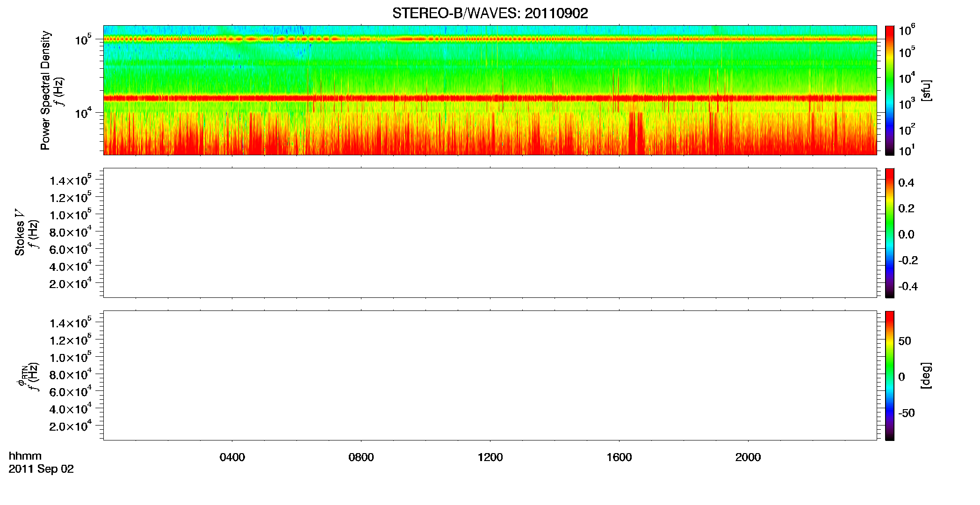980x505 pixels.
Task: Click the spectrogram panel with power data
Action: [490, 90]
